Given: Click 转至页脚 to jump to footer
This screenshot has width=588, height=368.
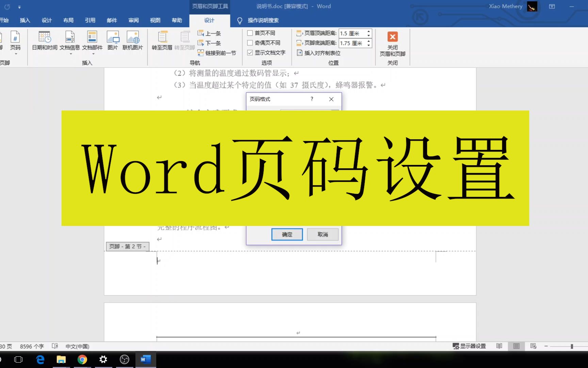Looking at the screenshot, I should tap(185, 41).
